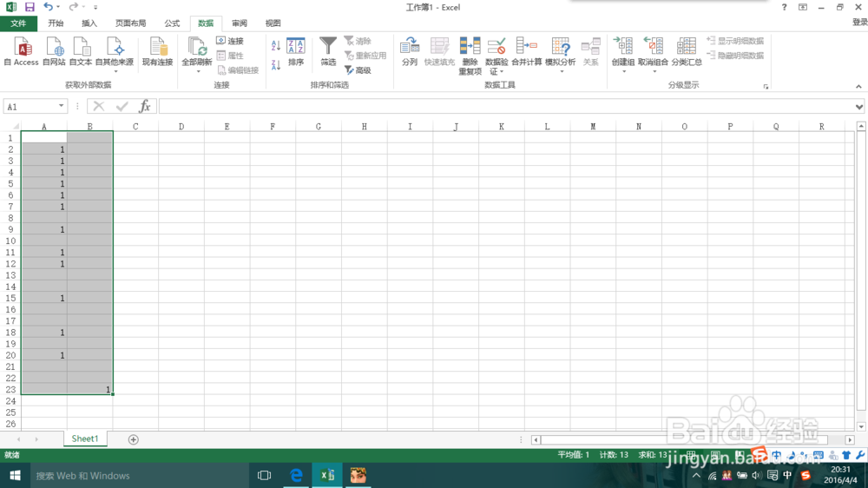The width and height of the screenshot is (868, 488).
Task: Open Consolidate (合并计算)
Action: (x=527, y=51)
